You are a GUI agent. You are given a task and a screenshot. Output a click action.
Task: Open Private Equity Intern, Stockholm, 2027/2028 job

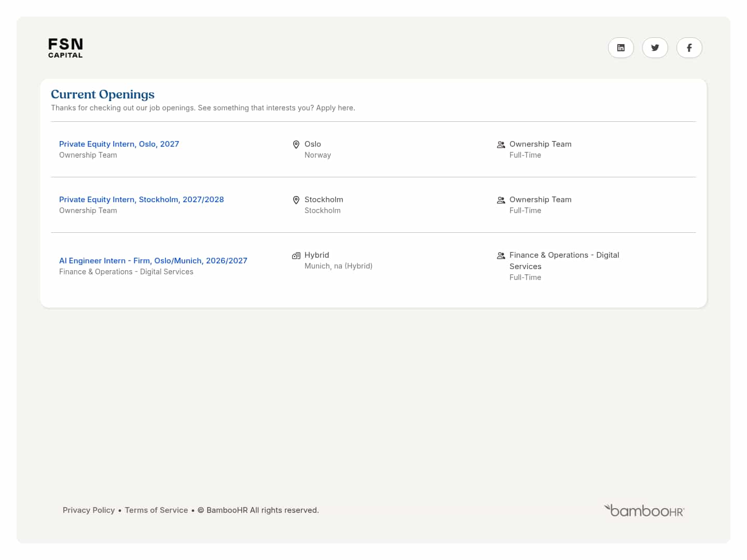(142, 200)
